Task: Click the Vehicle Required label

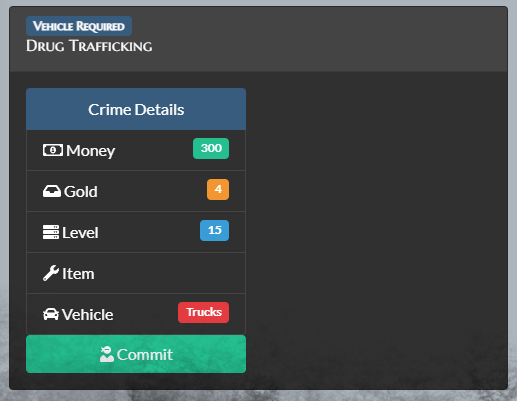Action: point(79,26)
